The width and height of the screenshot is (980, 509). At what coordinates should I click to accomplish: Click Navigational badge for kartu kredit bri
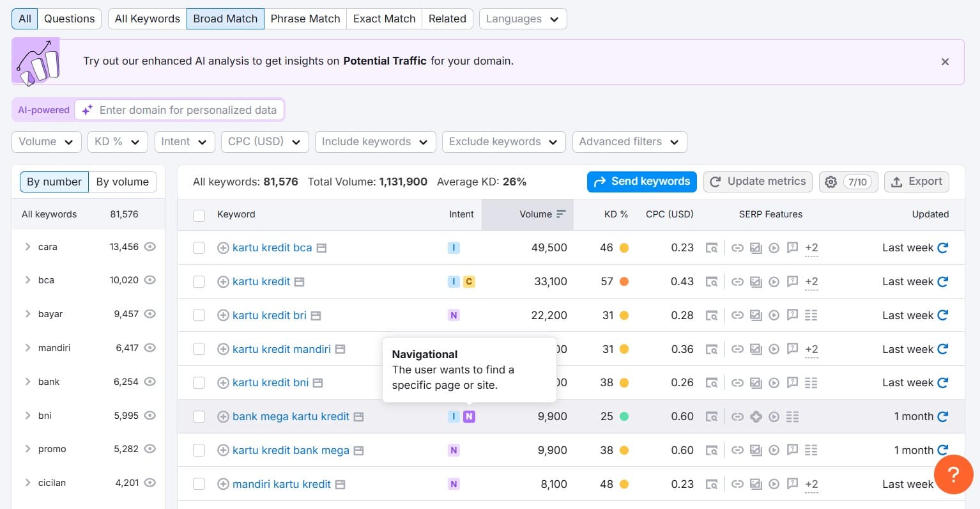point(454,315)
